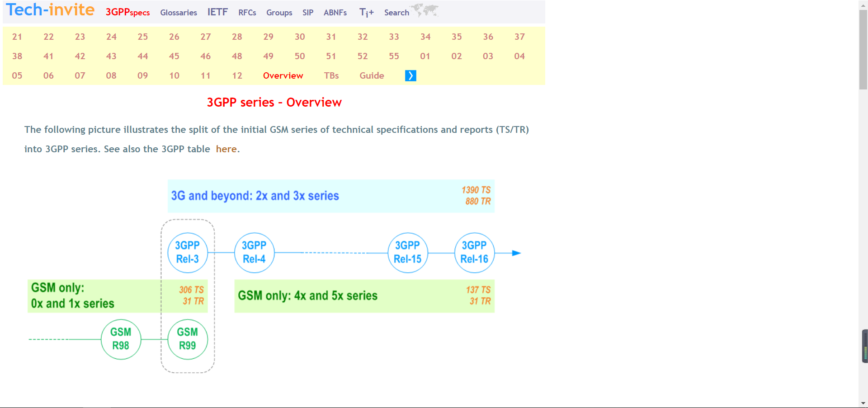The width and height of the screenshot is (868, 408).
Task: Open series 12 link
Action: pyautogui.click(x=237, y=75)
